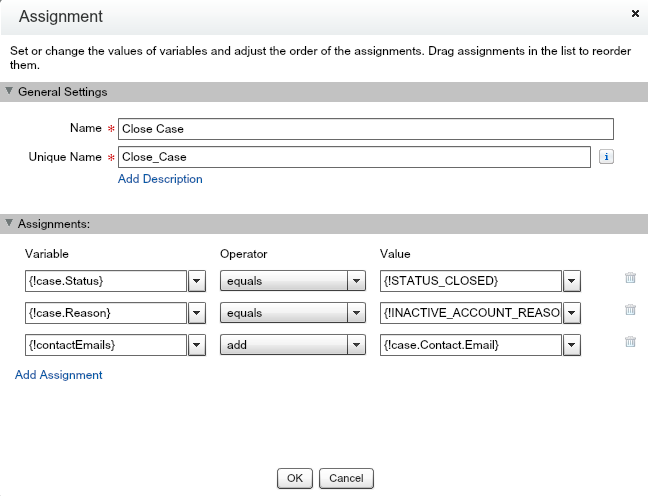Image resolution: width=648 pixels, height=496 pixels.
Task: Click the Add Description link
Action: (160, 179)
